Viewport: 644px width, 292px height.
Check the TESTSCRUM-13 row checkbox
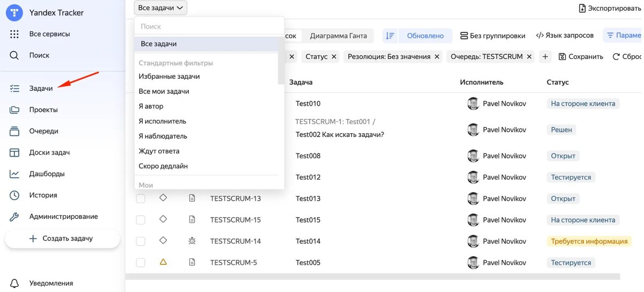point(141,199)
